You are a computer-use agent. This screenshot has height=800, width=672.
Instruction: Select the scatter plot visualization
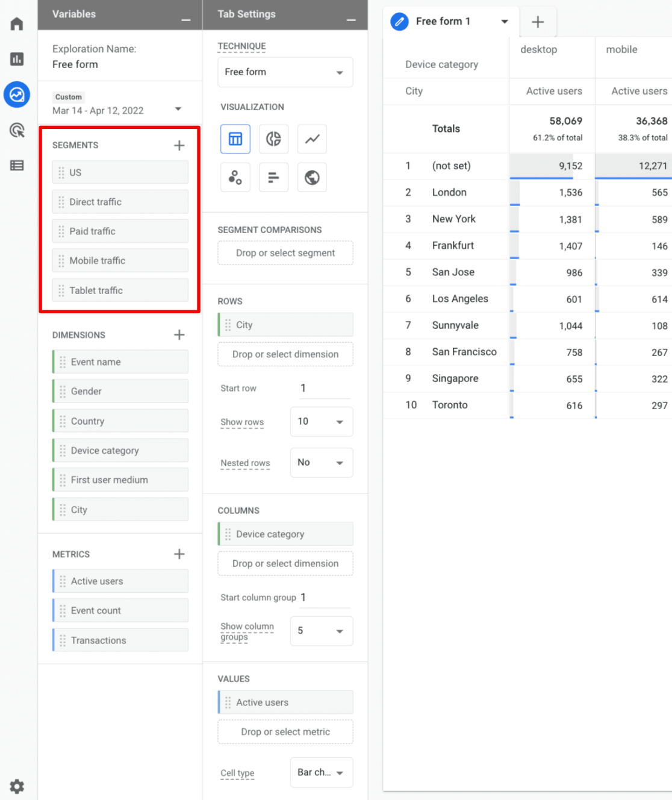235,177
